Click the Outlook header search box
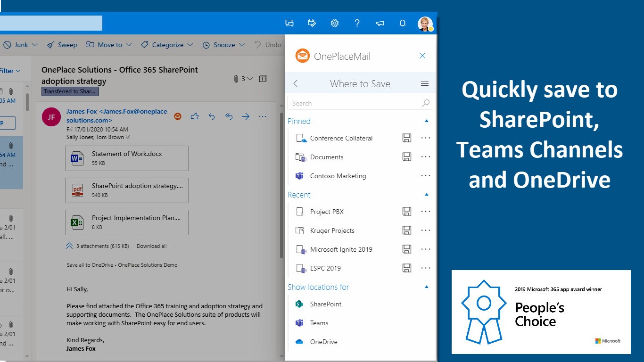The height and width of the screenshot is (362, 644). pyautogui.click(x=51, y=23)
